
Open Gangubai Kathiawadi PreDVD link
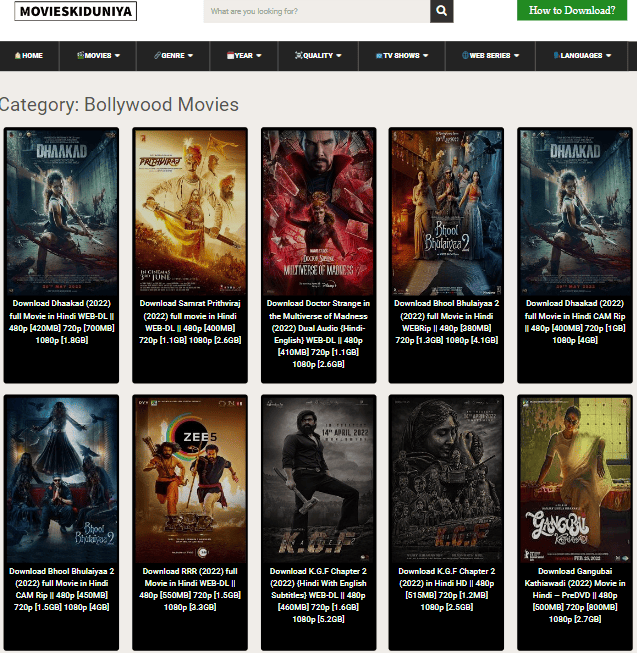(575, 595)
